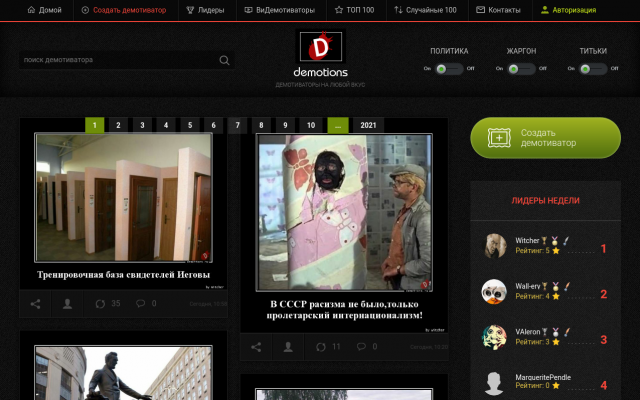640x400 pixels.
Task: Click timestamp Сегодня, 10:58 on Иеговы post
Action: tap(208, 304)
